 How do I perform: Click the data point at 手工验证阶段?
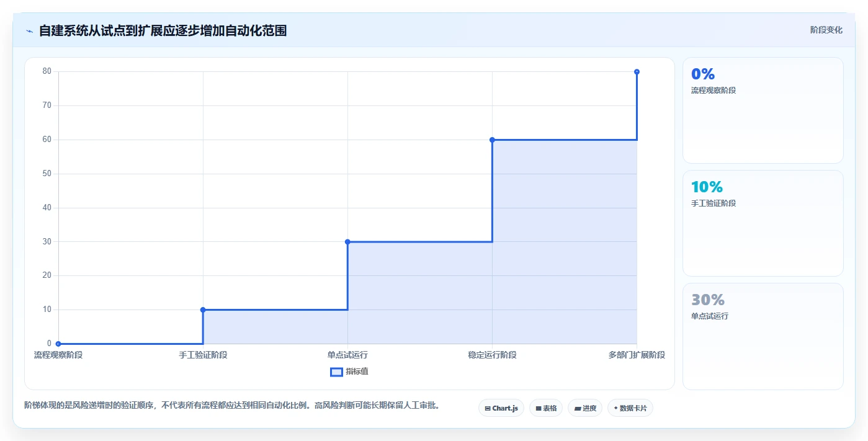pyautogui.click(x=203, y=310)
